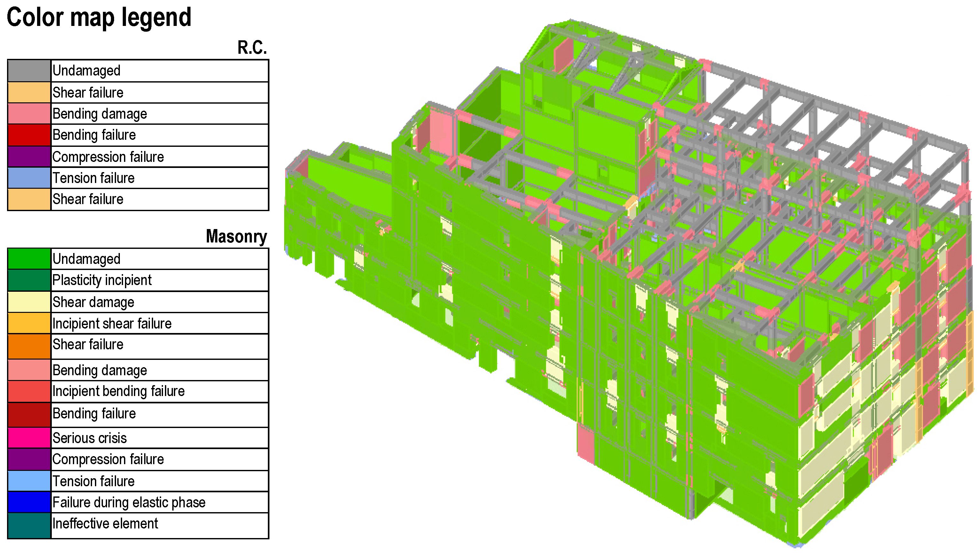
Task: Click the R.C. Compression failure purple swatch
Action: 29,157
